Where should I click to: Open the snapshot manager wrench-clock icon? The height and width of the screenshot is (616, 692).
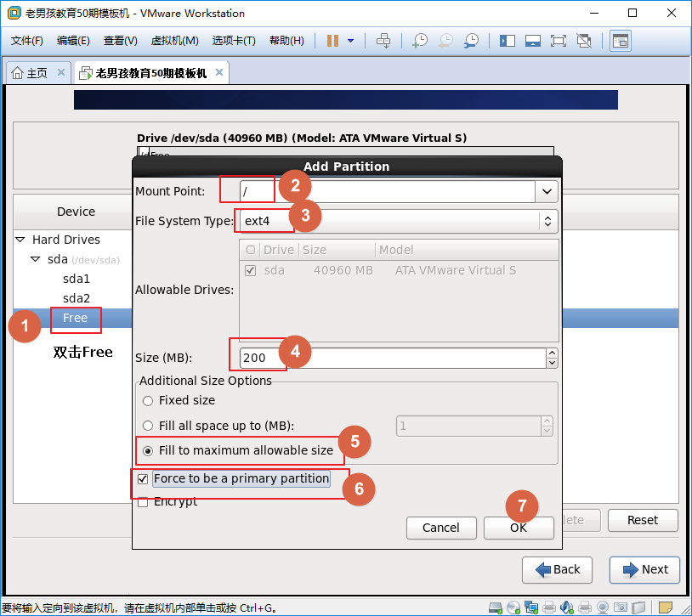470,41
